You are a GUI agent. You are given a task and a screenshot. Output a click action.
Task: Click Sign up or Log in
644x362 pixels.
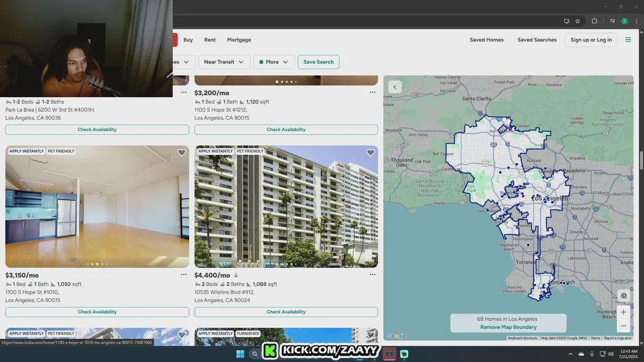click(591, 40)
